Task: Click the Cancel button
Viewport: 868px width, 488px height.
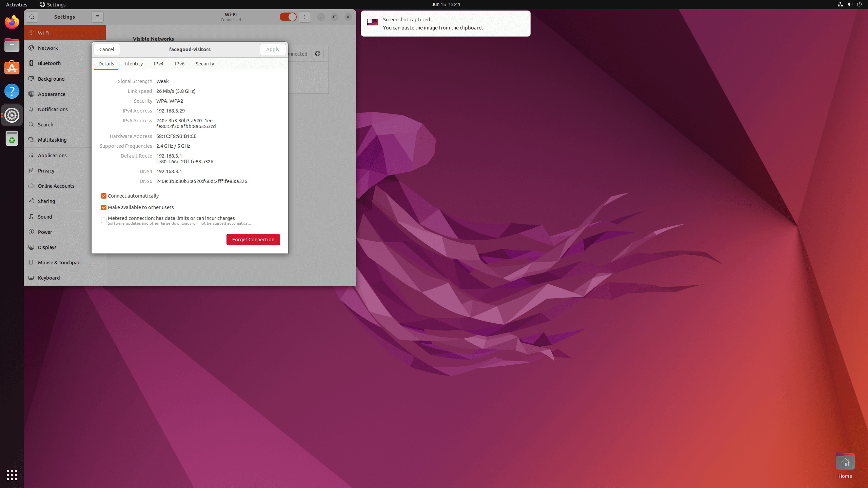Action: pyautogui.click(x=107, y=49)
